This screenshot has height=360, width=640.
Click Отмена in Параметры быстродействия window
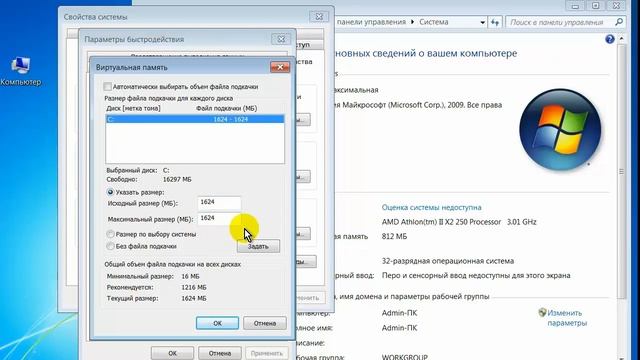pos(220,353)
